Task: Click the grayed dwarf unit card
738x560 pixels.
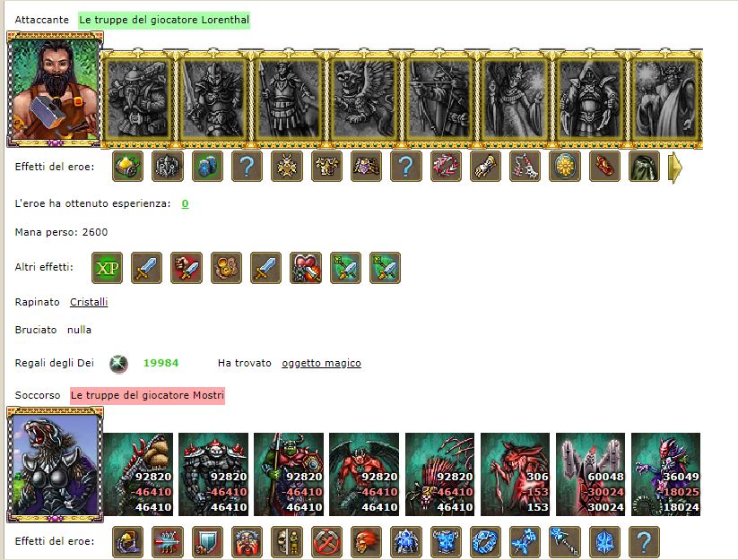Action: 136,99
